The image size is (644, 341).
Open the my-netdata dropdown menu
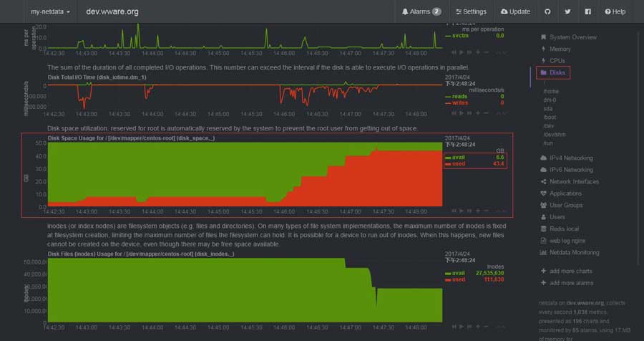[x=50, y=11]
